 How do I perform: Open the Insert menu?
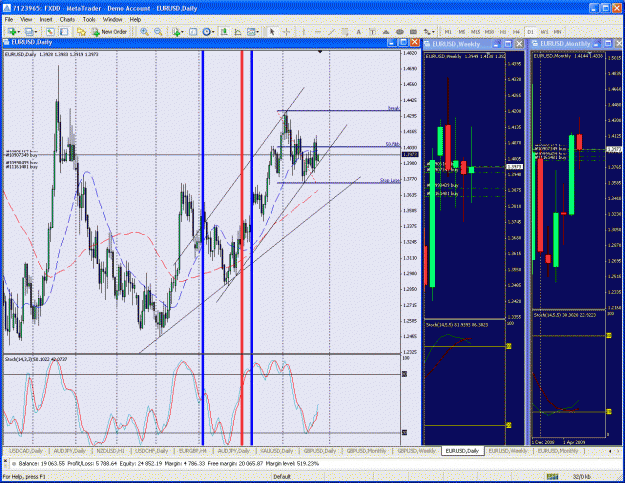(x=46, y=20)
